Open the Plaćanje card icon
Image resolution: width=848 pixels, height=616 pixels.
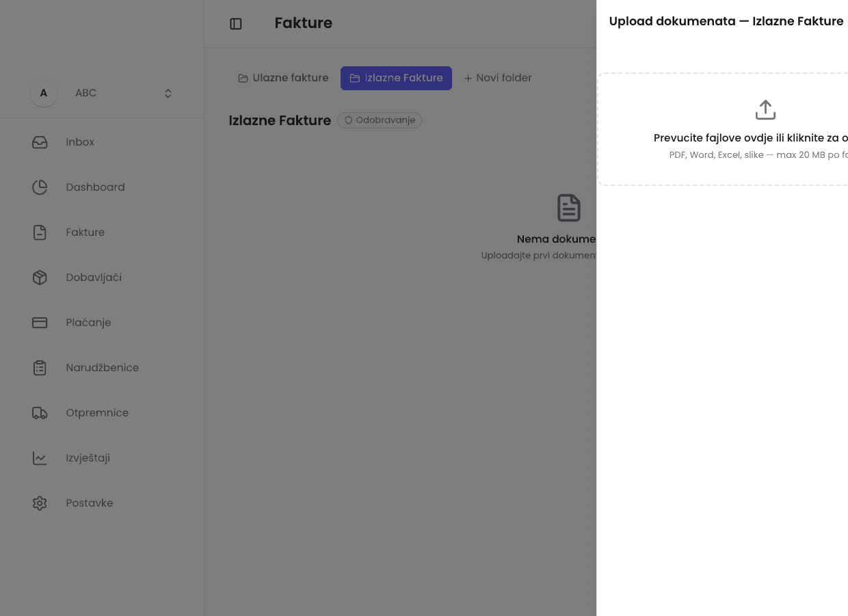click(x=40, y=323)
